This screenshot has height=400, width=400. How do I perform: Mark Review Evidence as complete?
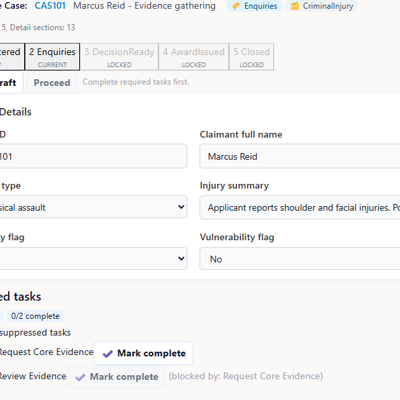116,377
